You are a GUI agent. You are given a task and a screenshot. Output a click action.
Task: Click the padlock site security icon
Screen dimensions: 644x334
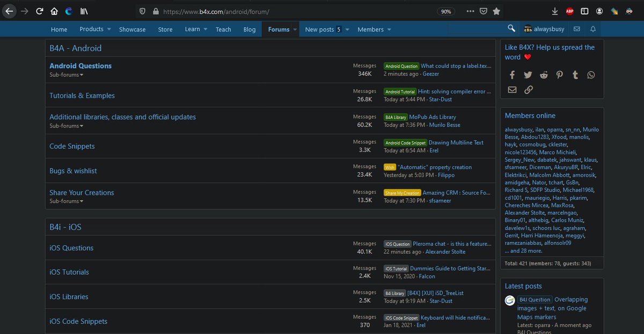tap(156, 11)
